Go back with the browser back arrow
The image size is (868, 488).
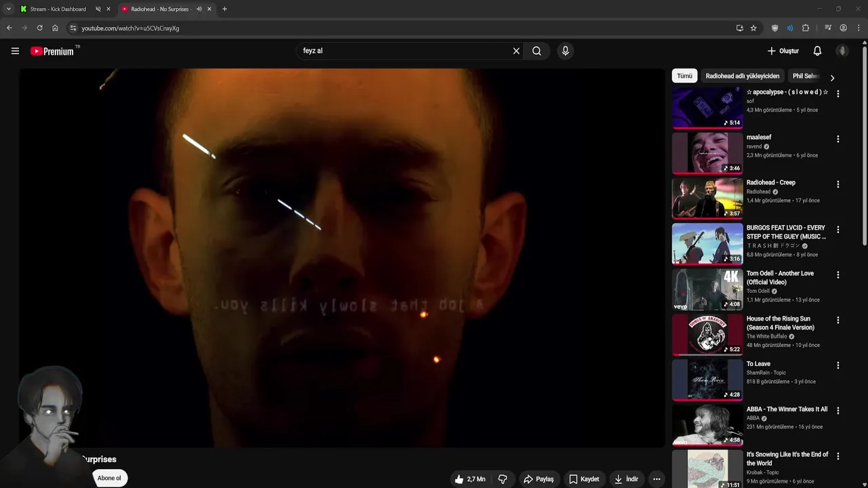coord(9,28)
